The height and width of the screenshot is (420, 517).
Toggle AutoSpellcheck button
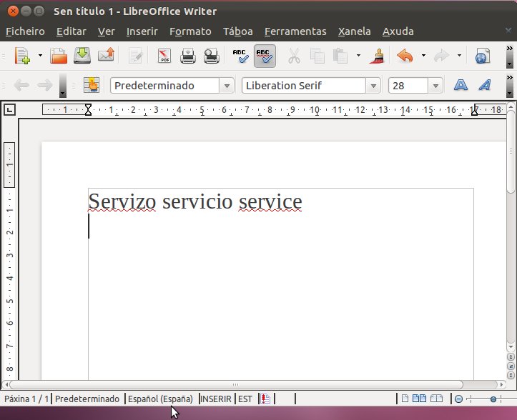265,56
